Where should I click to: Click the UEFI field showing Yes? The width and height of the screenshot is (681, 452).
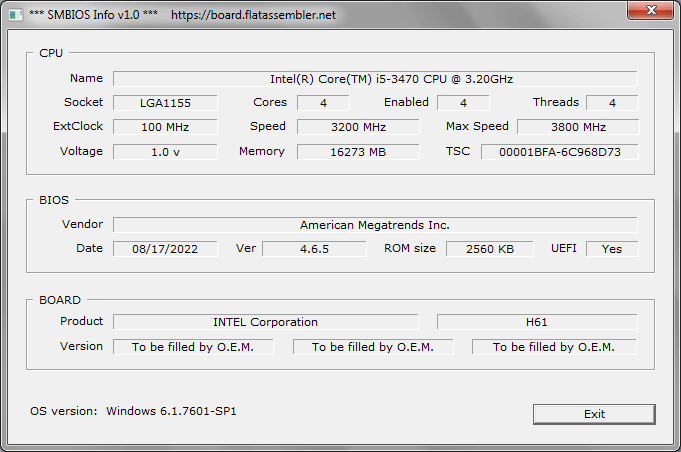612,249
